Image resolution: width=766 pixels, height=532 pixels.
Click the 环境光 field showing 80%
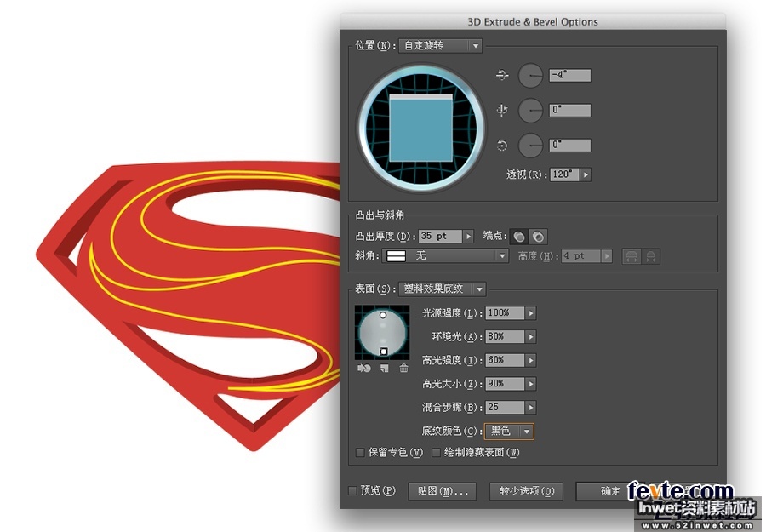(x=505, y=336)
